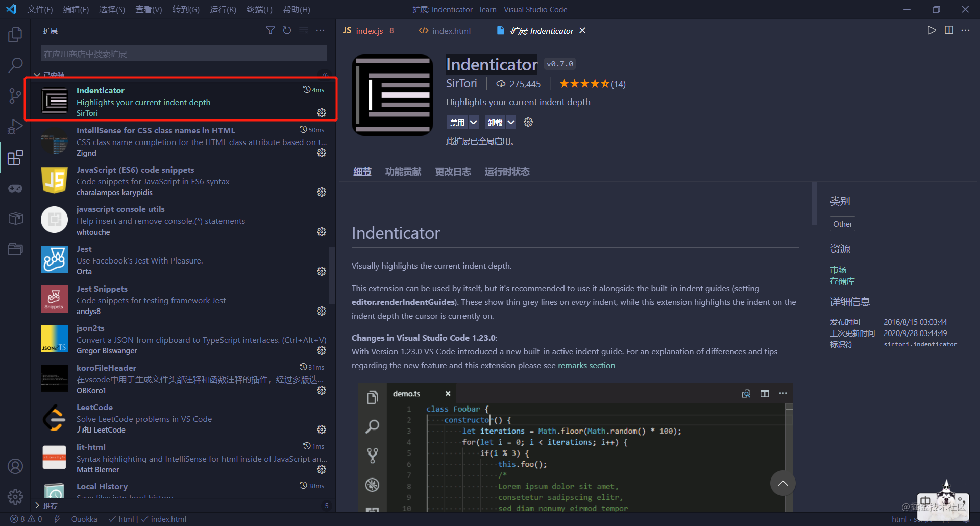Click Quokka in the status bar
Image resolution: width=980 pixels, height=526 pixels.
[84, 519]
